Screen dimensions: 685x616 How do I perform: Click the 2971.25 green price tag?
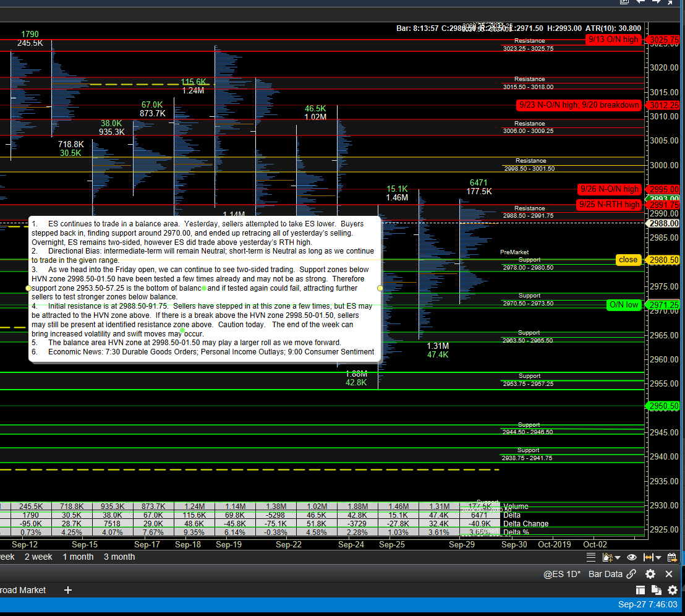pos(664,305)
